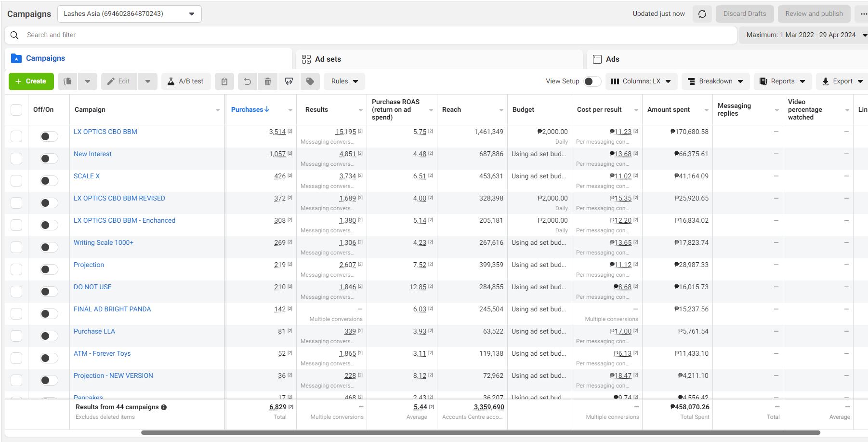Image resolution: width=868 pixels, height=442 pixels.
Task: Expand the duplicate options arrow
Action: (x=88, y=81)
